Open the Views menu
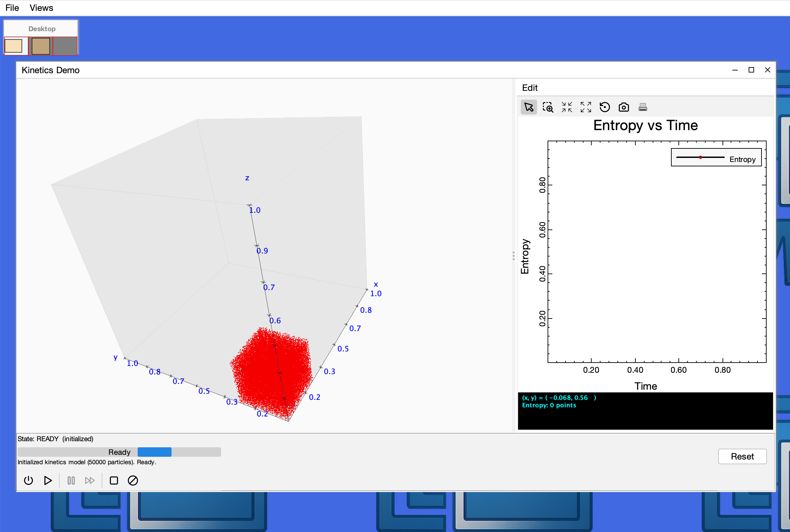 [x=41, y=8]
